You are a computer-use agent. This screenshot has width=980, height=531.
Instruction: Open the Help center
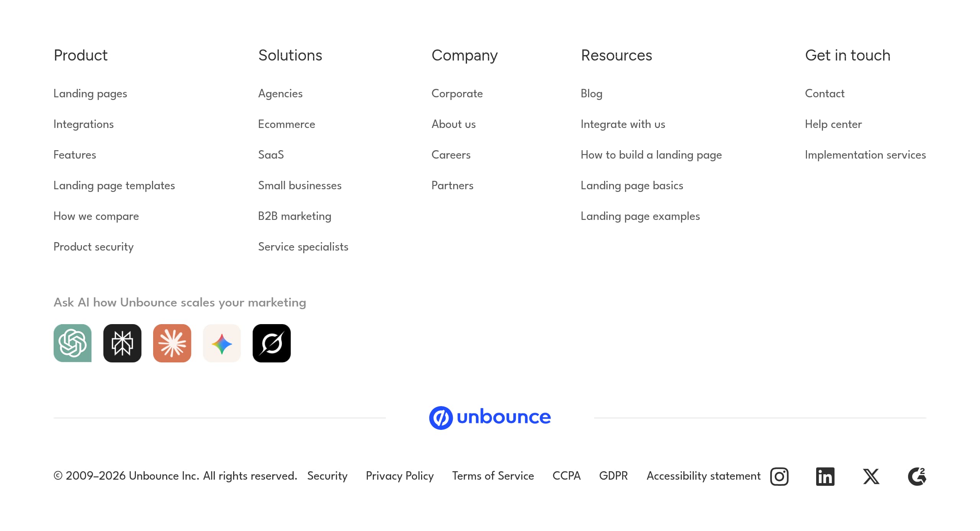pos(833,124)
